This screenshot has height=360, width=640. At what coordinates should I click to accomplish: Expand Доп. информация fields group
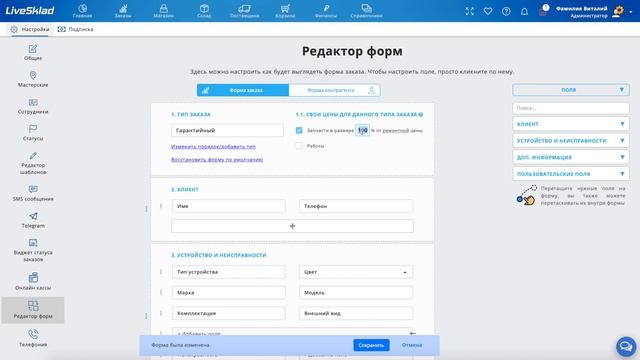pos(571,157)
